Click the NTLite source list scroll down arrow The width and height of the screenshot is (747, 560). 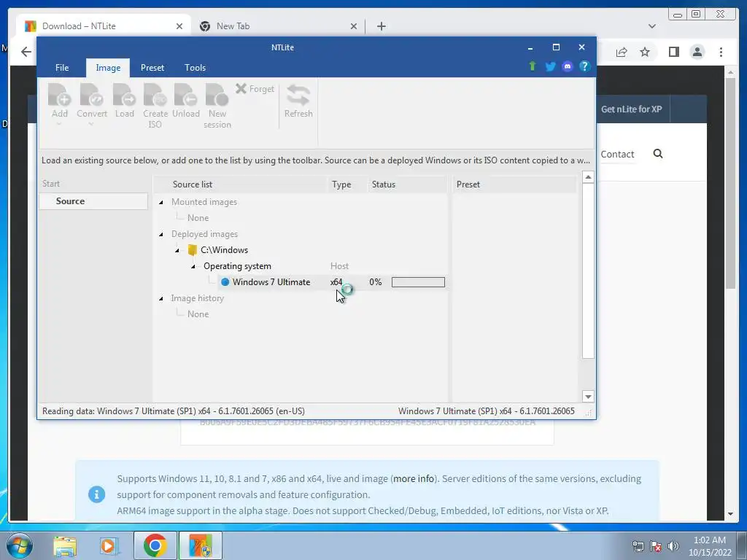click(x=588, y=397)
